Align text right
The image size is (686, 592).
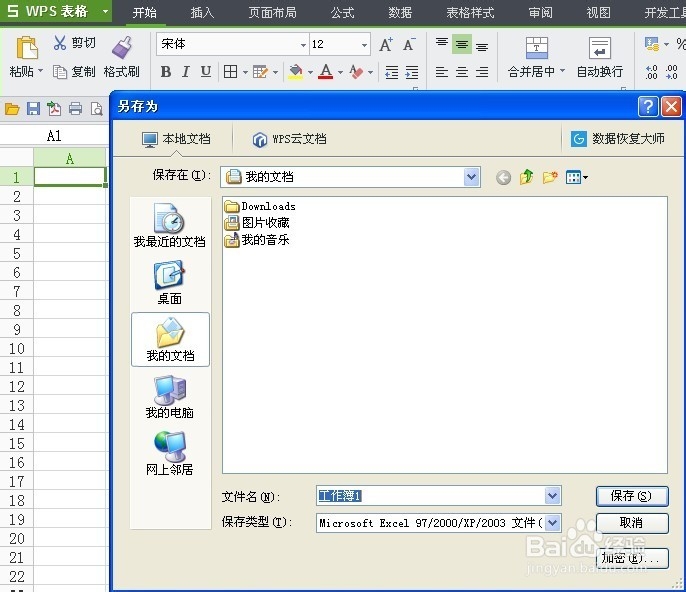click(482, 72)
